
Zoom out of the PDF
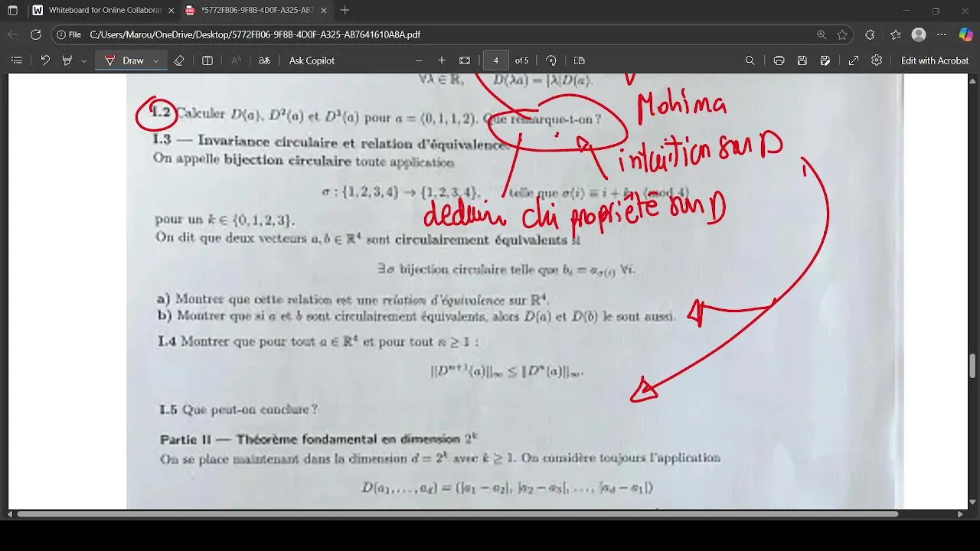pos(419,60)
